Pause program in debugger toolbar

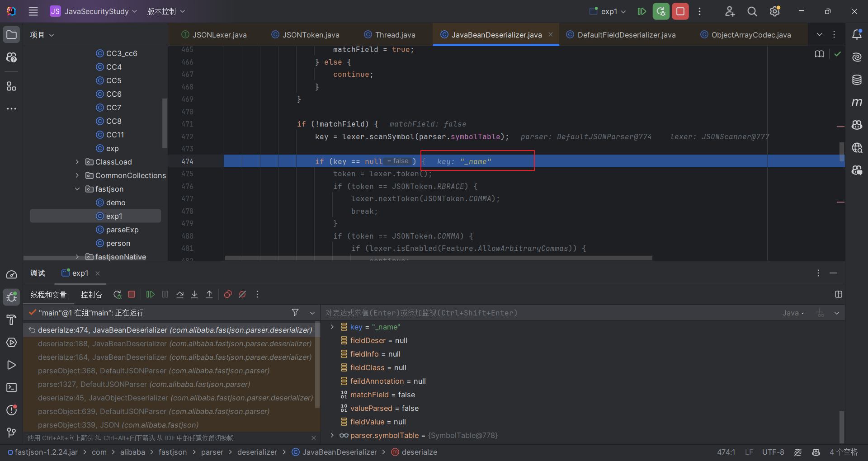click(165, 295)
